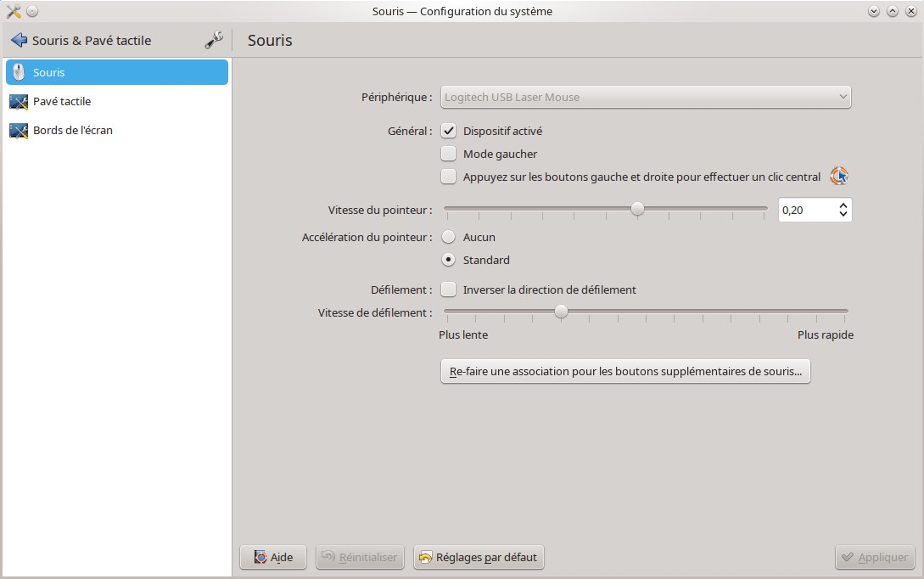
Task: Click the Pavé tactile icon in sidebar
Action: (19, 102)
